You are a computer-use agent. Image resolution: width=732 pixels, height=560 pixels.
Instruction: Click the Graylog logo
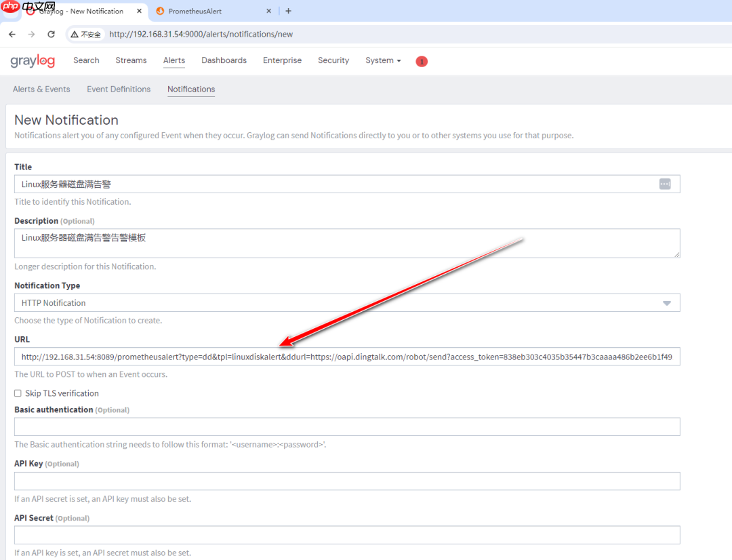click(33, 61)
